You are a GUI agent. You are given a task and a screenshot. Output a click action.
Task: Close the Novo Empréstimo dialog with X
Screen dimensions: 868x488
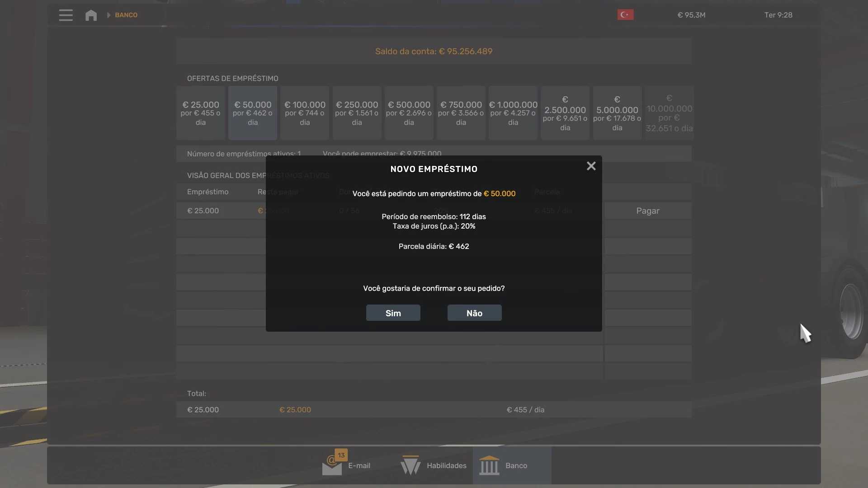click(591, 166)
